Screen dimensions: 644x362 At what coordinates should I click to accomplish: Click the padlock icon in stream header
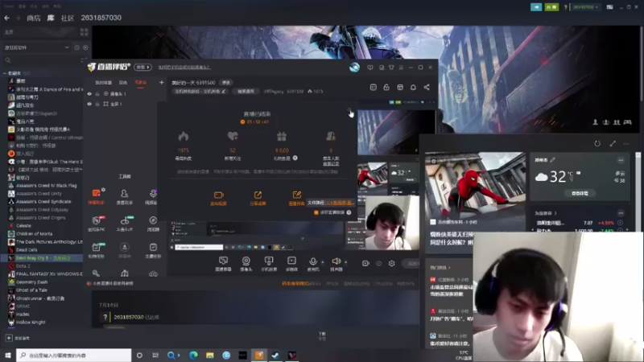click(x=386, y=87)
